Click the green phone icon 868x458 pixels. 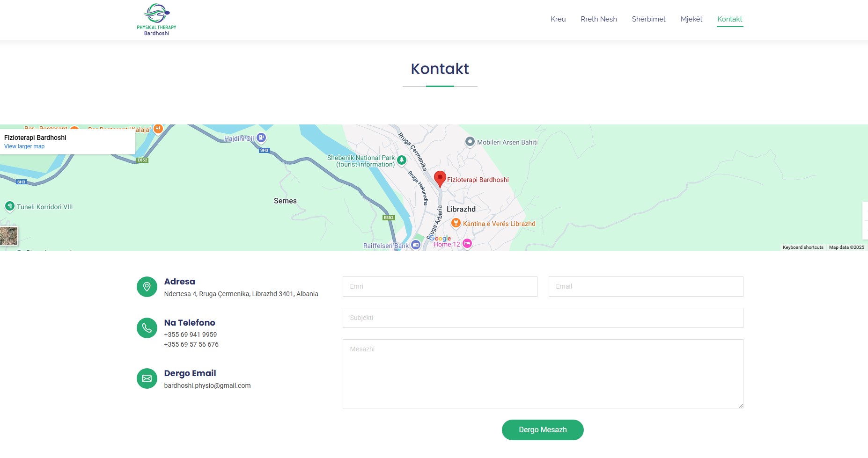pos(147,328)
